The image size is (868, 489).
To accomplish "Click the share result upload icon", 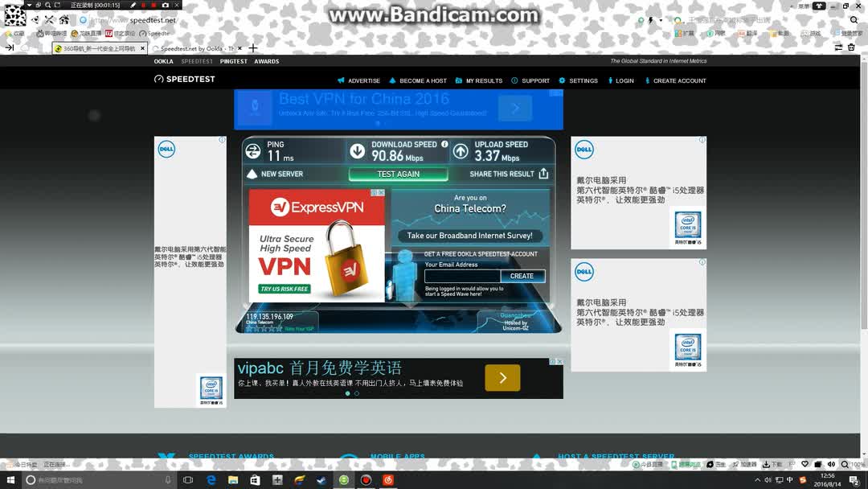I will coord(543,174).
